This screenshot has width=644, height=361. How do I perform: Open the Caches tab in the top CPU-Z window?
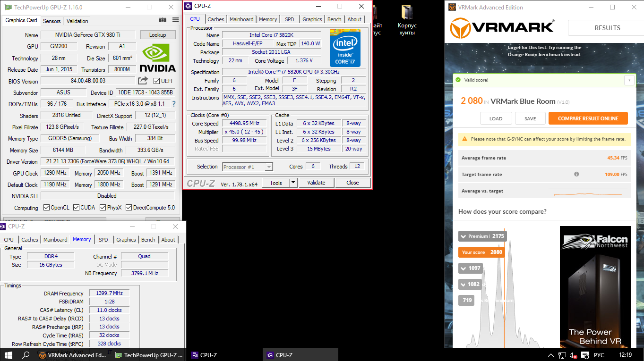(216, 19)
